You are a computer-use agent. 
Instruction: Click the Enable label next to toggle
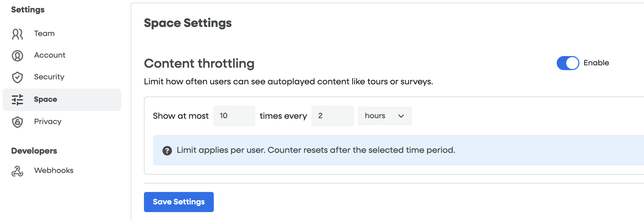click(596, 63)
